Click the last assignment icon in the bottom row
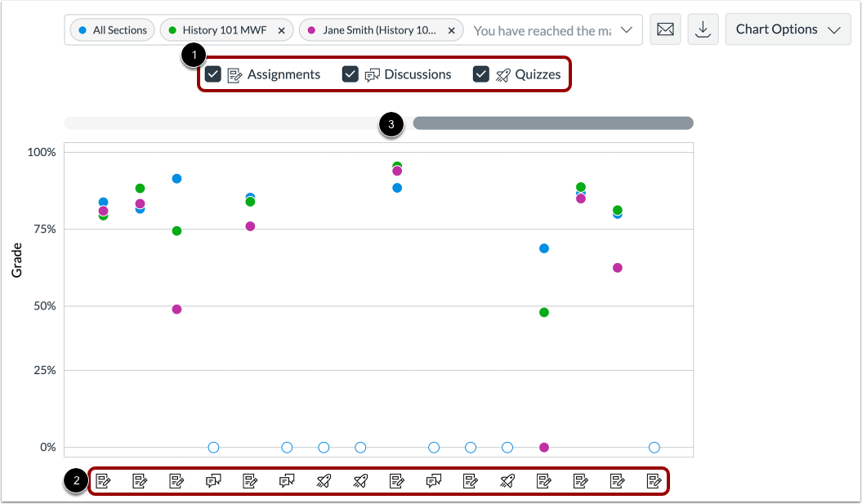Screen dimensions: 862x504 tap(654, 480)
